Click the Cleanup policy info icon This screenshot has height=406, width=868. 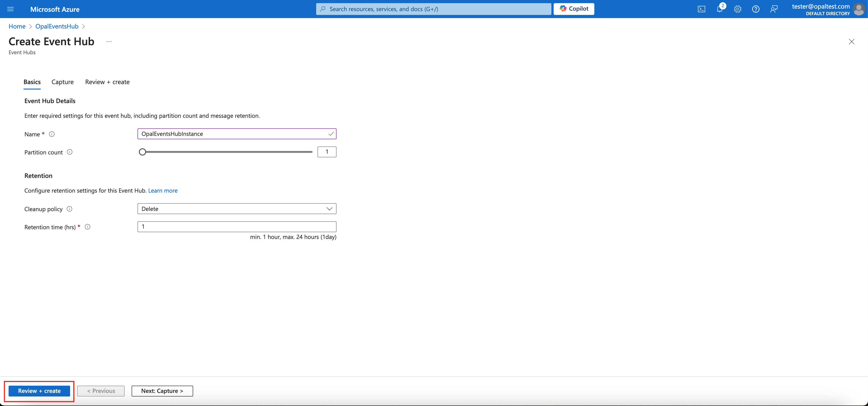point(69,209)
